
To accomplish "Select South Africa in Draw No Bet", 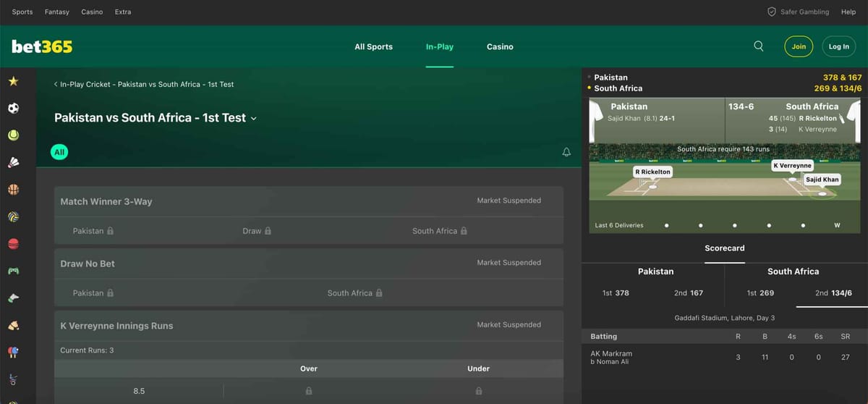I will pos(355,293).
